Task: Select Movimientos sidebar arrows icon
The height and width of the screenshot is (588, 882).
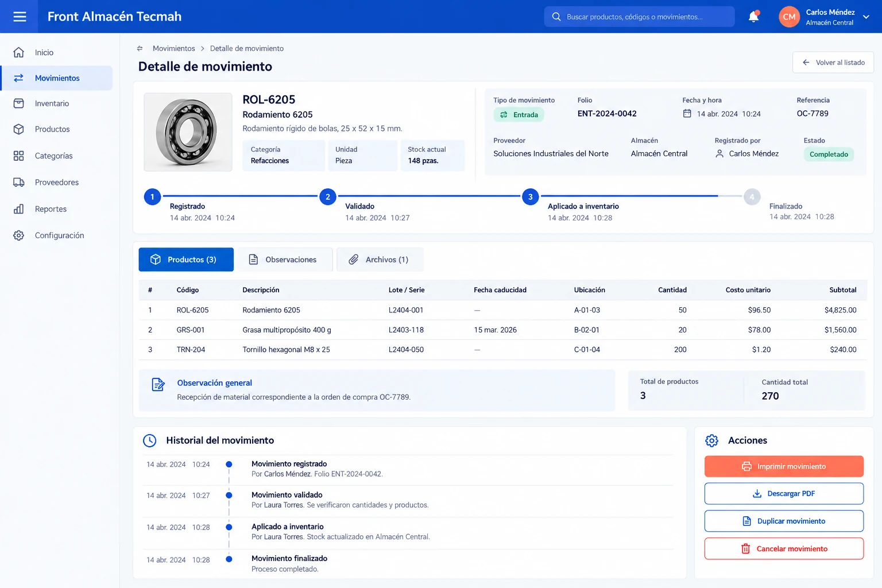Action: [x=19, y=78]
